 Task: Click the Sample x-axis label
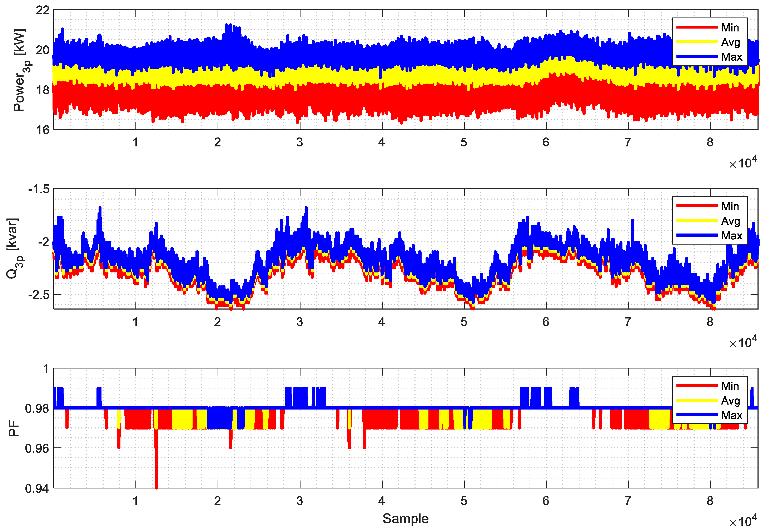tap(406, 518)
